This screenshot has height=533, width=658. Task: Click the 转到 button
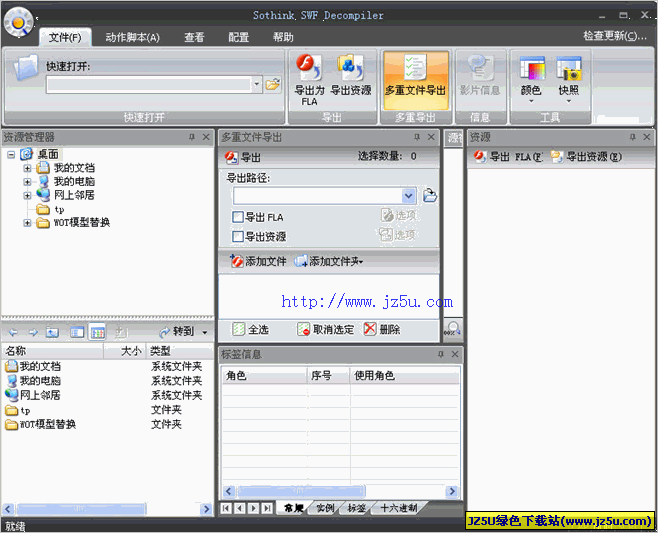pos(177,332)
